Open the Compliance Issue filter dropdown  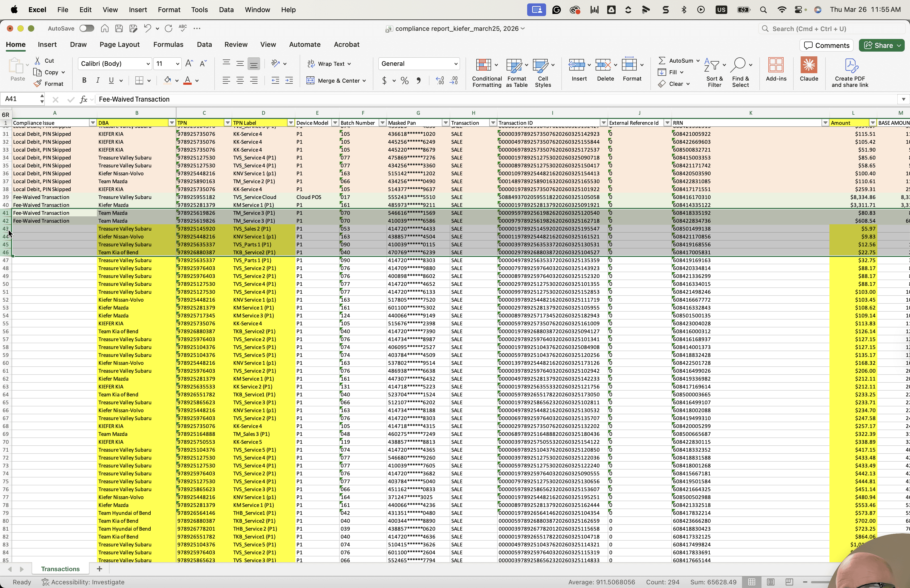tap(92, 123)
